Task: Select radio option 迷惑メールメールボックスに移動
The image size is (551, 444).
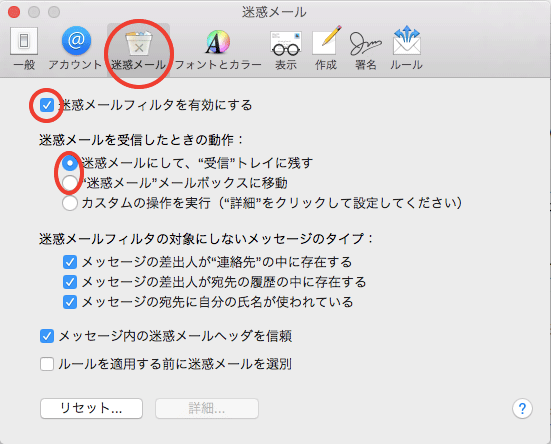Action: tap(70, 183)
